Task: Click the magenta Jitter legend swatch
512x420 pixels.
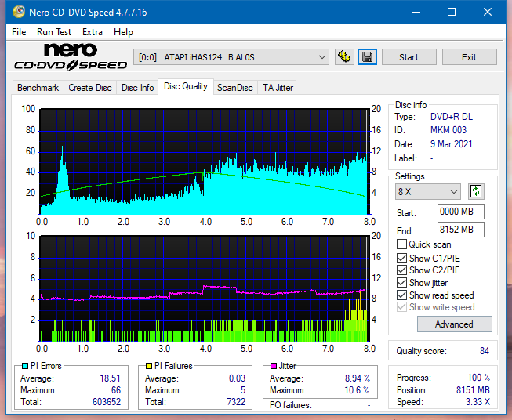Action: [274, 366]
